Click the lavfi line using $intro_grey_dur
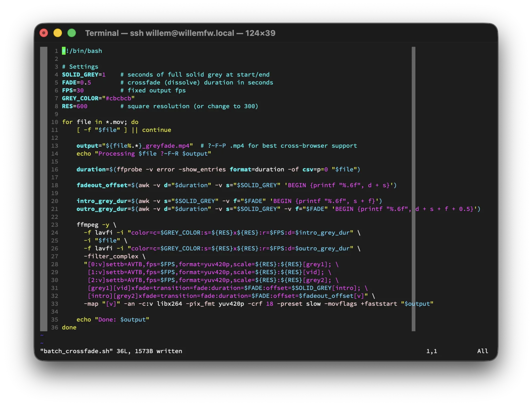532x406 pixels. pos(222,233)
